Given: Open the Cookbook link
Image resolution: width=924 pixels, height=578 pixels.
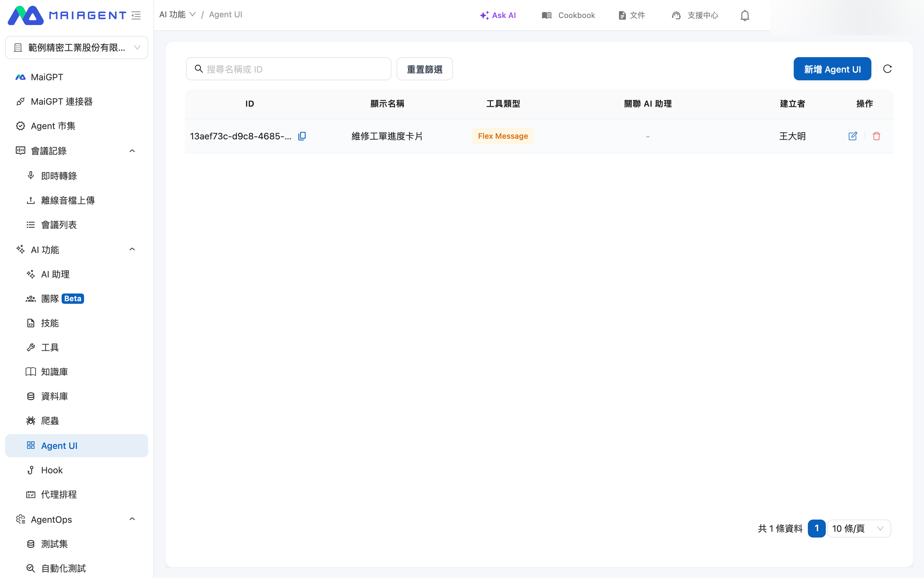Looking at the screenshot, I should (x=568, y=15).
